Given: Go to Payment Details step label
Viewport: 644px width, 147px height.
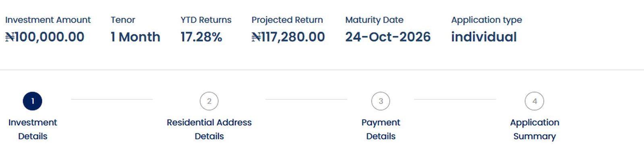Looking at the screenshot, I should [381, 129].
